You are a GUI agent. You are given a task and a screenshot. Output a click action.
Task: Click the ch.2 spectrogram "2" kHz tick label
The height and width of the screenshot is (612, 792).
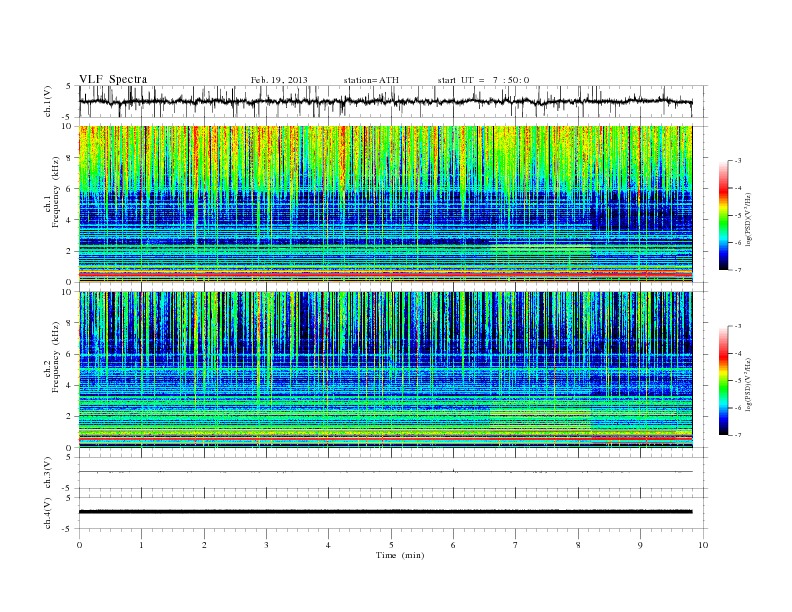pos(69,417)
